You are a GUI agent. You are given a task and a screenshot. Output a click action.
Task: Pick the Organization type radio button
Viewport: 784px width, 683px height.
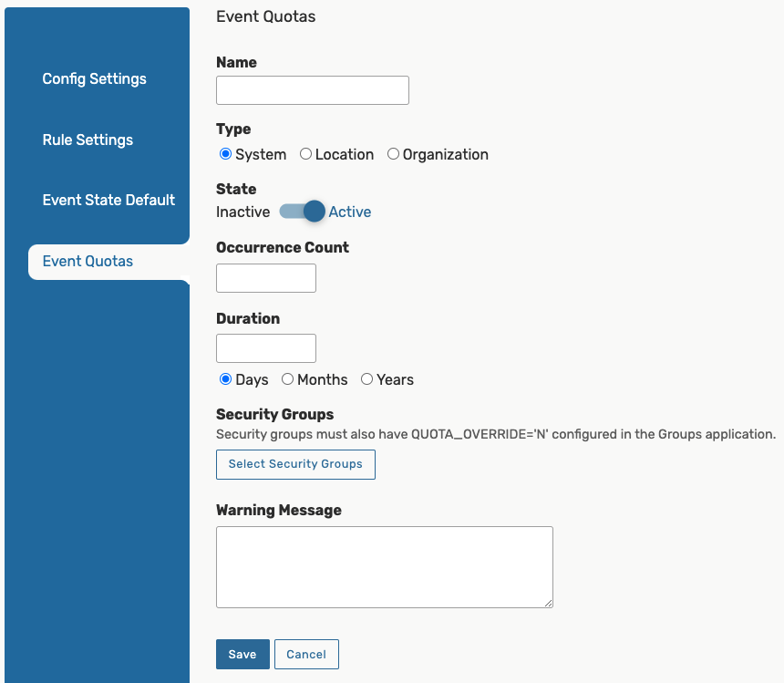coord(394,154)
